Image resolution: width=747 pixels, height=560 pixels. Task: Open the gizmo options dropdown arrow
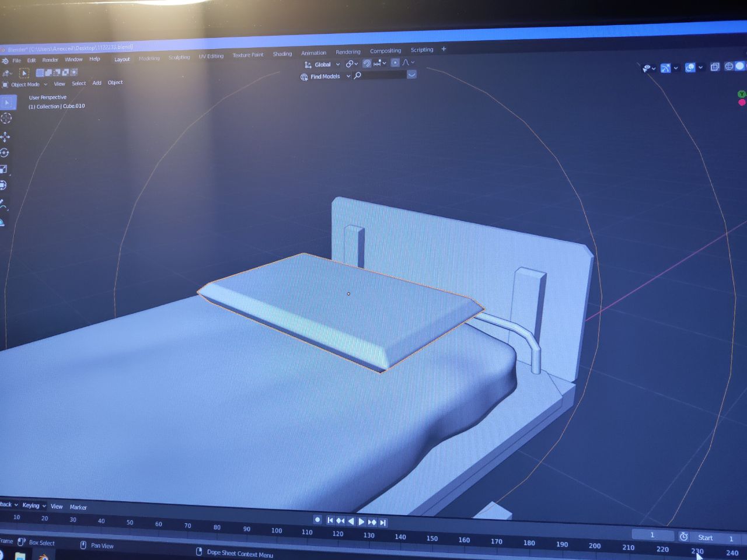[x=676, y=68]
